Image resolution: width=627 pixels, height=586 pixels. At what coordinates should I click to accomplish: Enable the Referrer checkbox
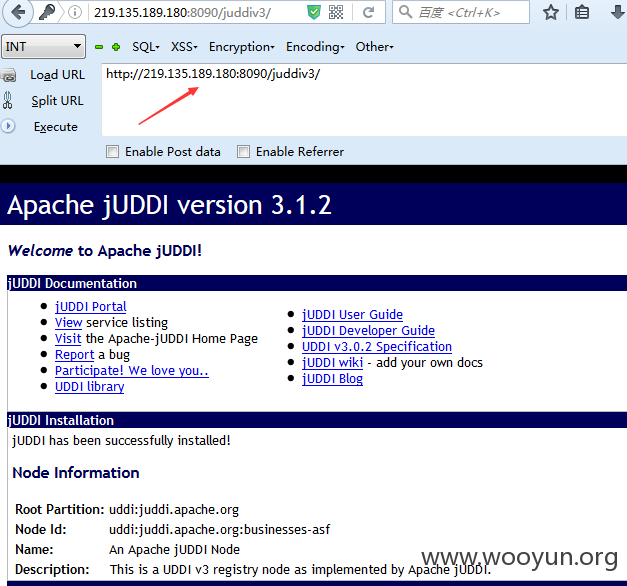coord(243,152)
